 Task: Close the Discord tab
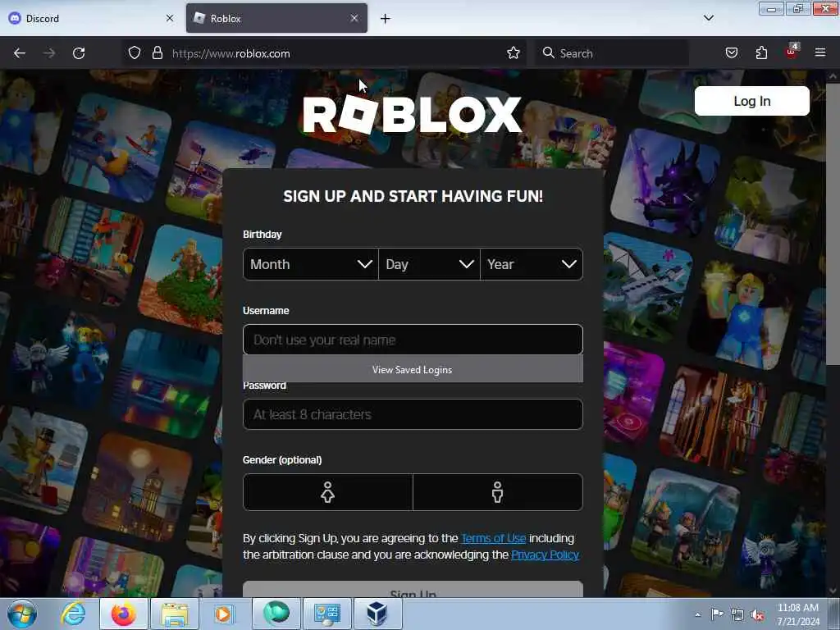(x=169, y=18)
